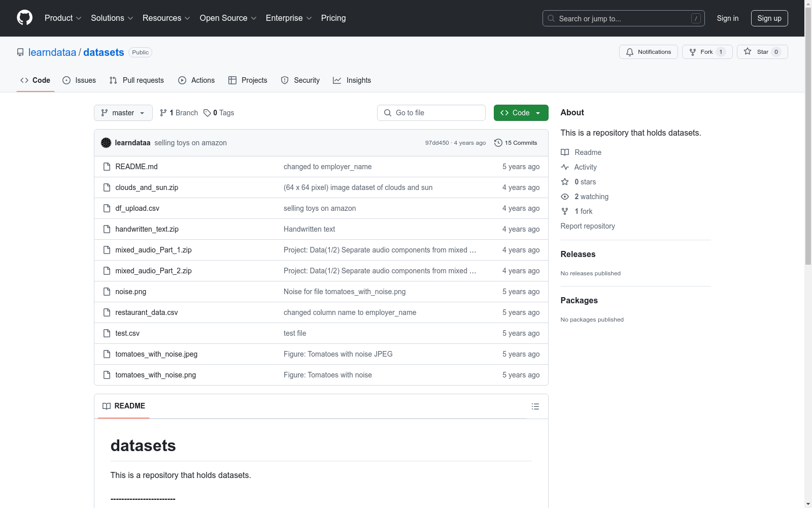Switch to the Security tab

pos(300,80)
